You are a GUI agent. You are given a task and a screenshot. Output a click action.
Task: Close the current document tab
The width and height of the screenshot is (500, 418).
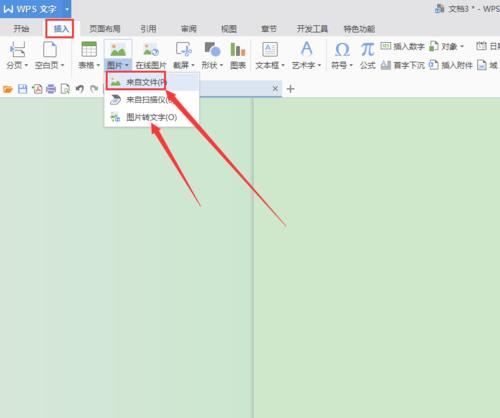tap(275, 89)
